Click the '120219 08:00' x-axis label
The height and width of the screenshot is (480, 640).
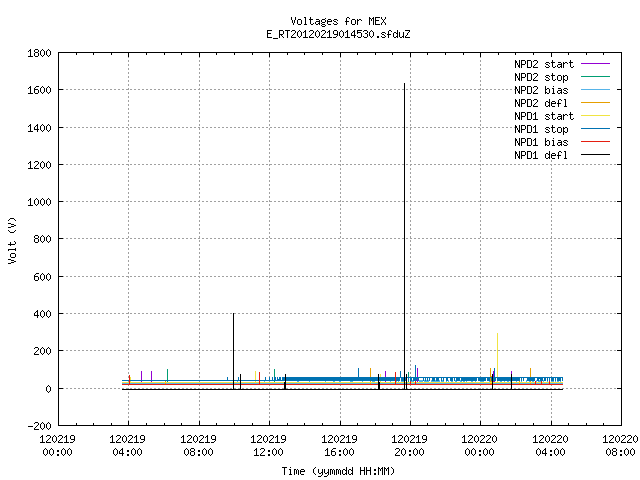click(198, 446)
